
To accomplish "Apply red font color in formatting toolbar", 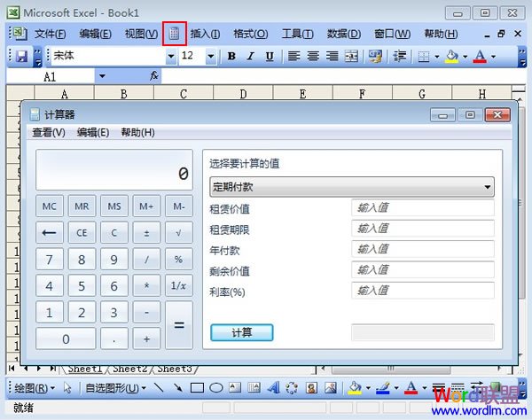I will pyautogui.click(x=480, y=57).
